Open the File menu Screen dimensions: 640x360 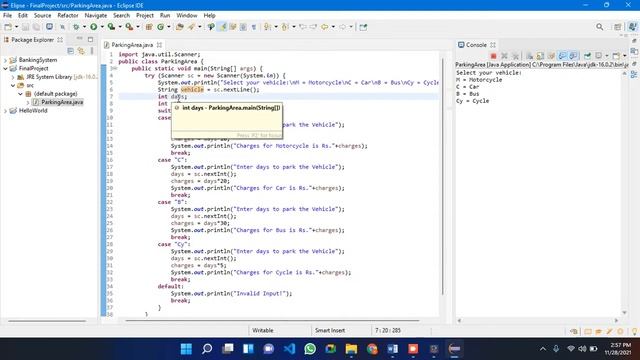pyautogui.click(x=7, y=16)
